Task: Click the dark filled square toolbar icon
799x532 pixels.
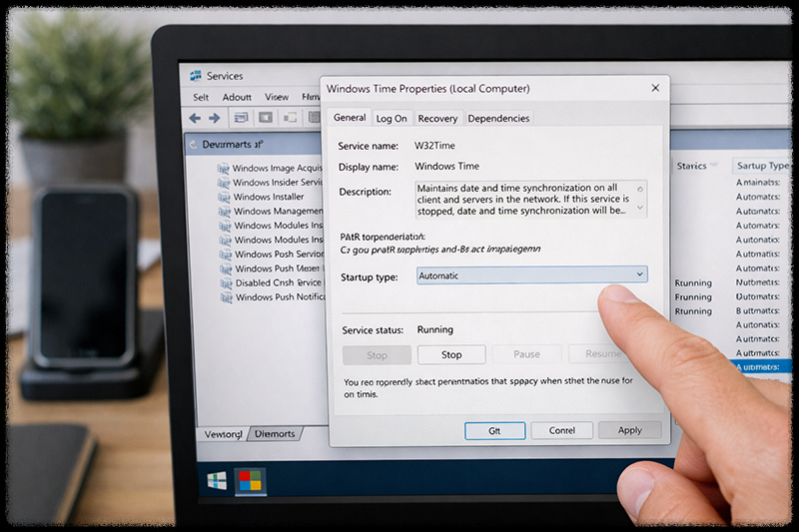Action: (x=266, y=118)
